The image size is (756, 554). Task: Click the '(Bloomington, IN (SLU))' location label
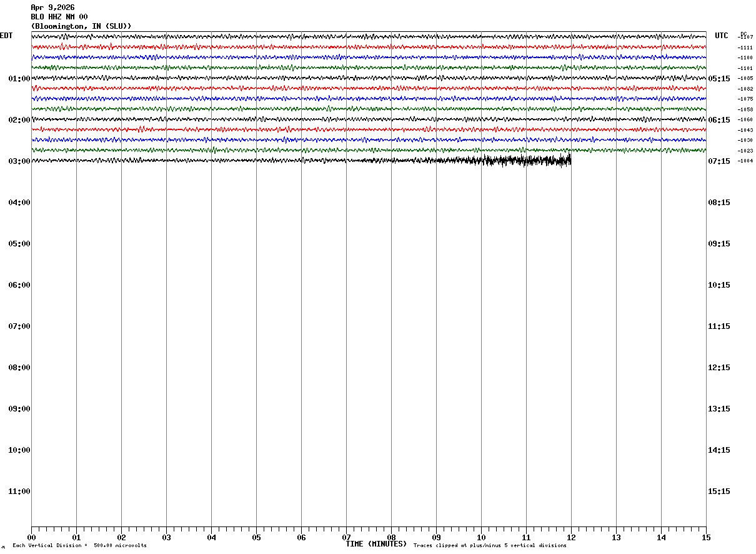pos(81,26)
